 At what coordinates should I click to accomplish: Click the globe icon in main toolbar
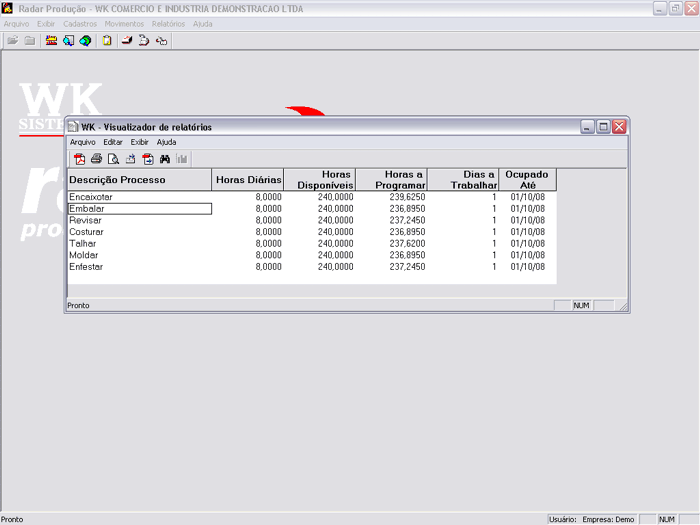tap(85, 41)
